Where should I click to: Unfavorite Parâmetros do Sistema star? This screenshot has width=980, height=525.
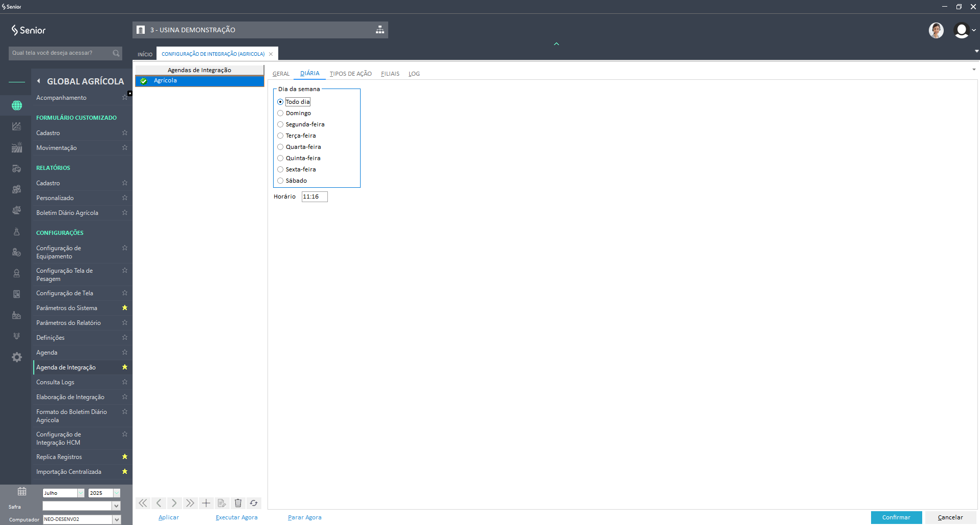[x=125, y=308]
